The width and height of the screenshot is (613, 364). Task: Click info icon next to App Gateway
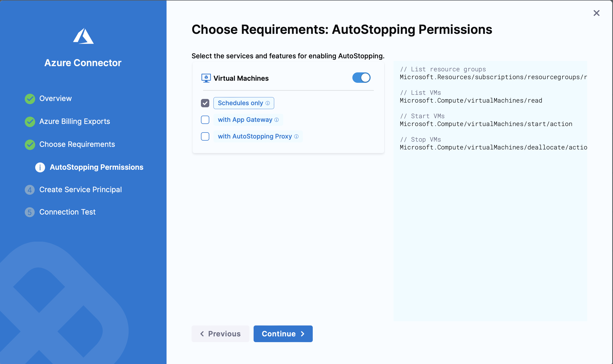point(277,120)
